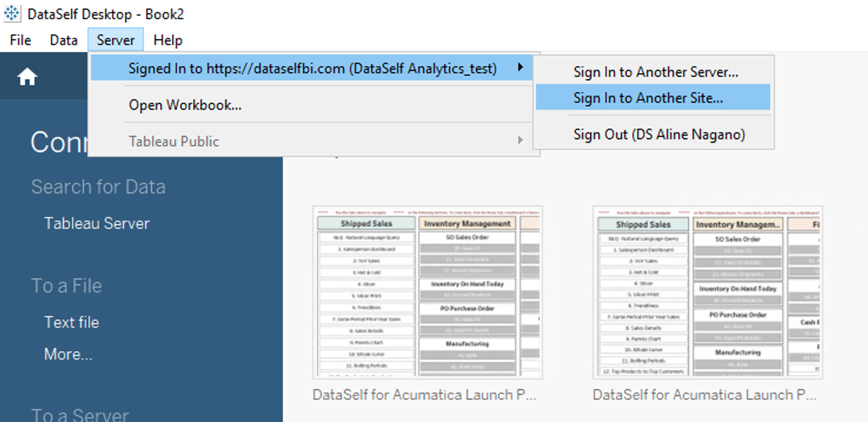Click the DataSelf Desktop title bar app icon
Image resolution: width=868 pixels, height=422 pixels.
[12, 14]
